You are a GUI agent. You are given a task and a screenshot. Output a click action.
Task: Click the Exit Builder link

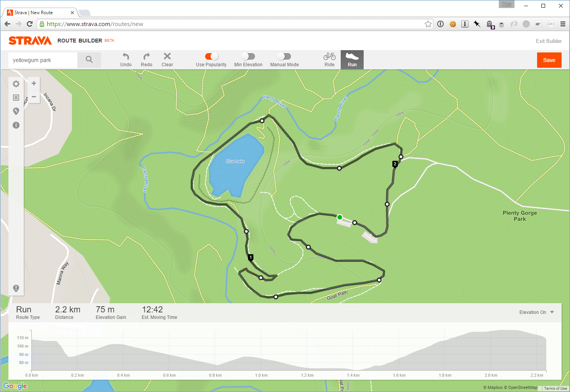click(549, 41)
